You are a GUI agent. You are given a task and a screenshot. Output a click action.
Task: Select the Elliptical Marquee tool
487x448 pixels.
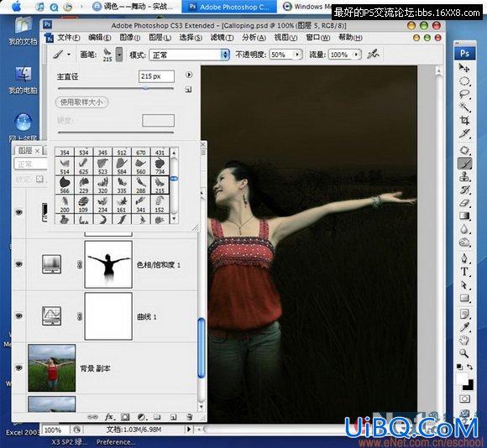click(464, 81)
